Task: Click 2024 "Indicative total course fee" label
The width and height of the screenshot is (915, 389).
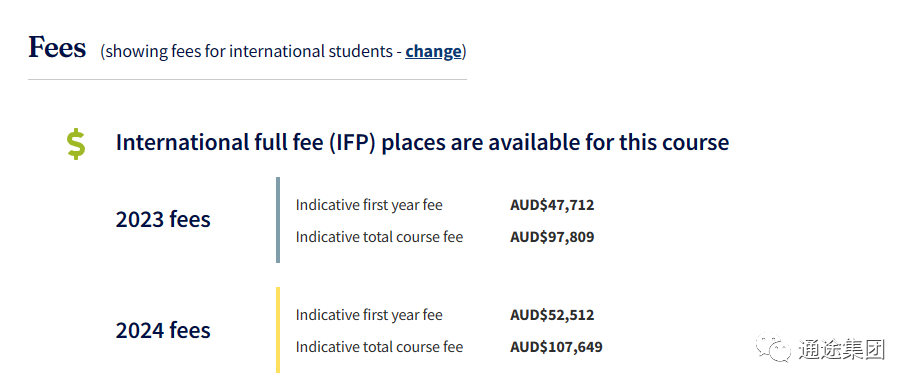Action: pos(379,348)
